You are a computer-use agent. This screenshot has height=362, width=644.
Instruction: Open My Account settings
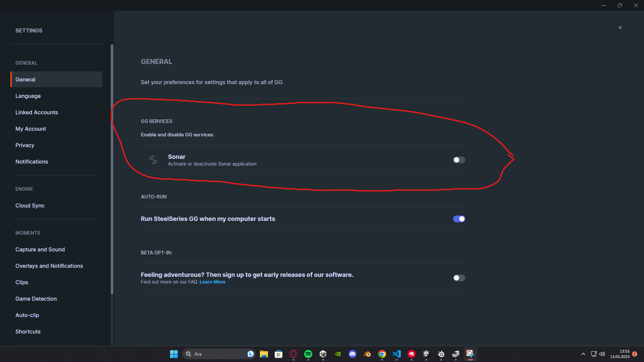tap(31, 129)
